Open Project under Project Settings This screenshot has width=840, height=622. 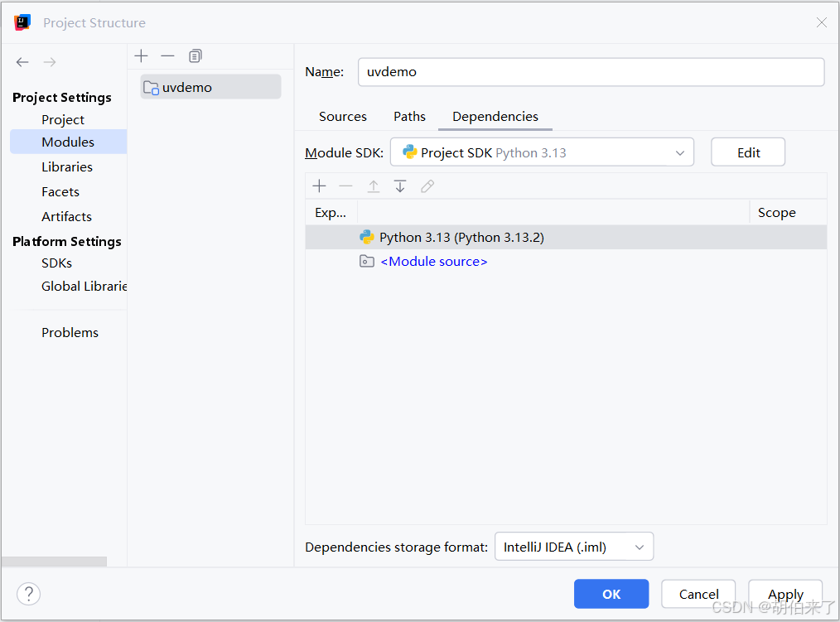point(63,119)
